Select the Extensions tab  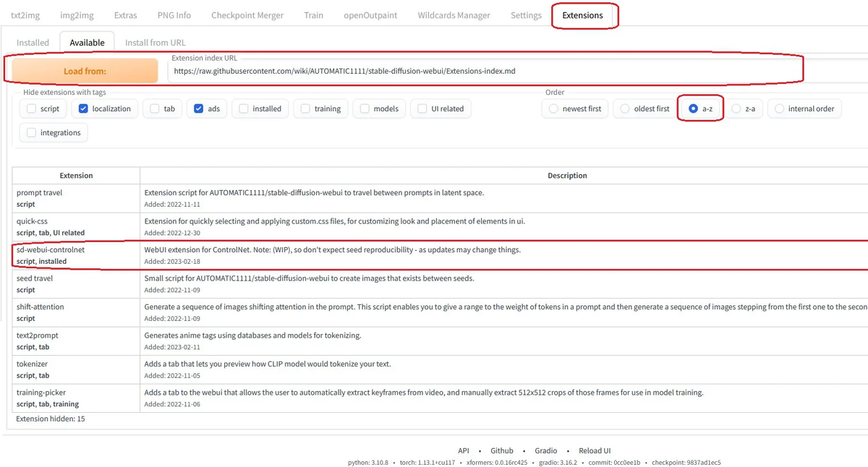pyautogui.click(x=583, y=15)
